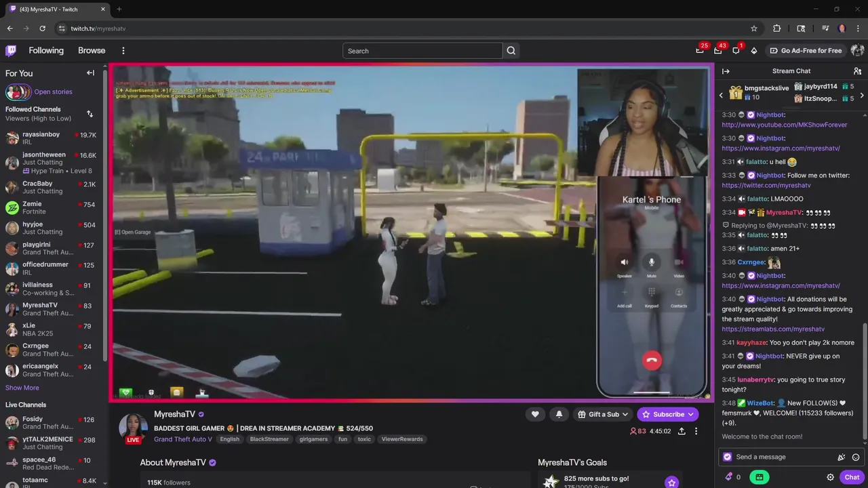Open streamlabs.com/myreshatv link in chat

coord(773,329)
